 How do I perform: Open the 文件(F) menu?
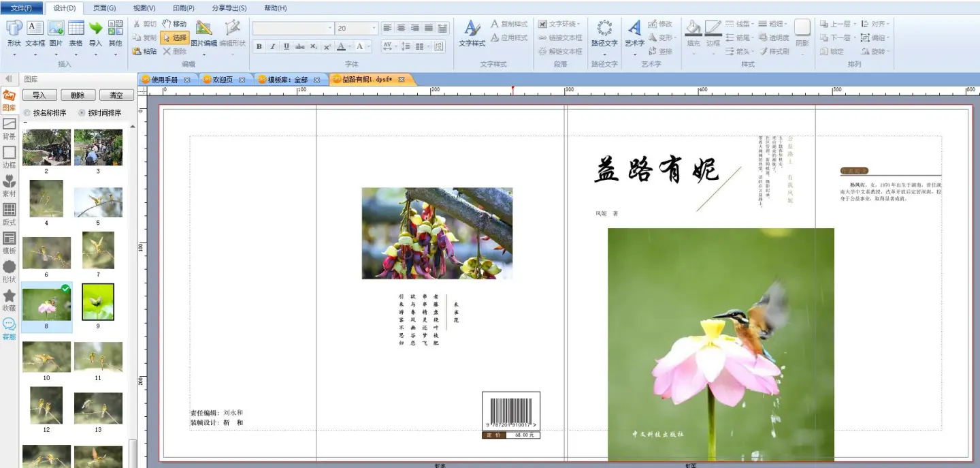pyautogui.click(x=21, y=7)
